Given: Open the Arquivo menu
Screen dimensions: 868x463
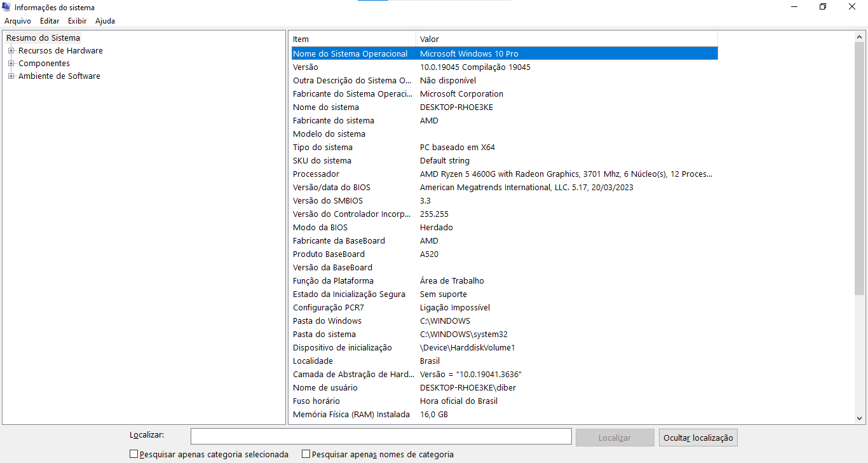Looking at the screenshot, I should point(18,21).
